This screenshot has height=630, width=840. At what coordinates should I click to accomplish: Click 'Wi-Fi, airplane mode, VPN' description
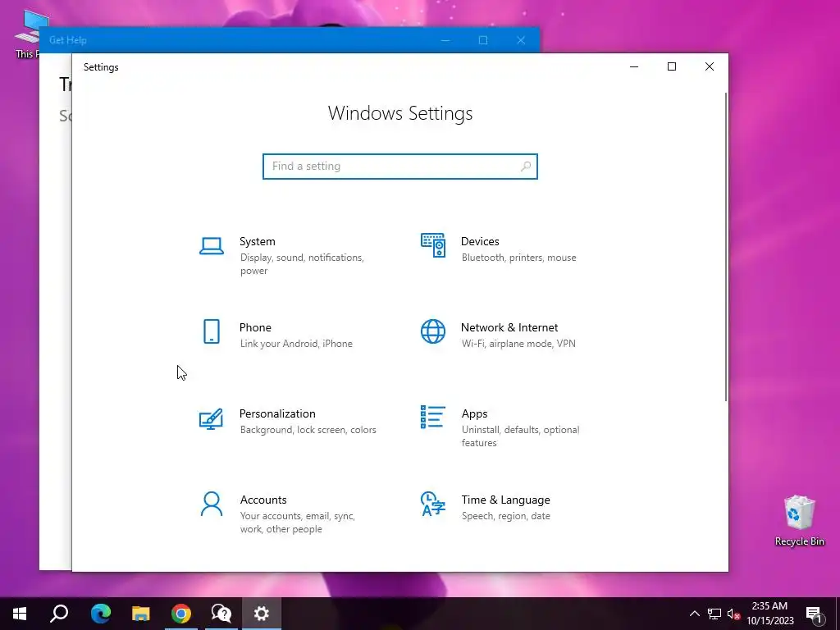click(518, 344)
